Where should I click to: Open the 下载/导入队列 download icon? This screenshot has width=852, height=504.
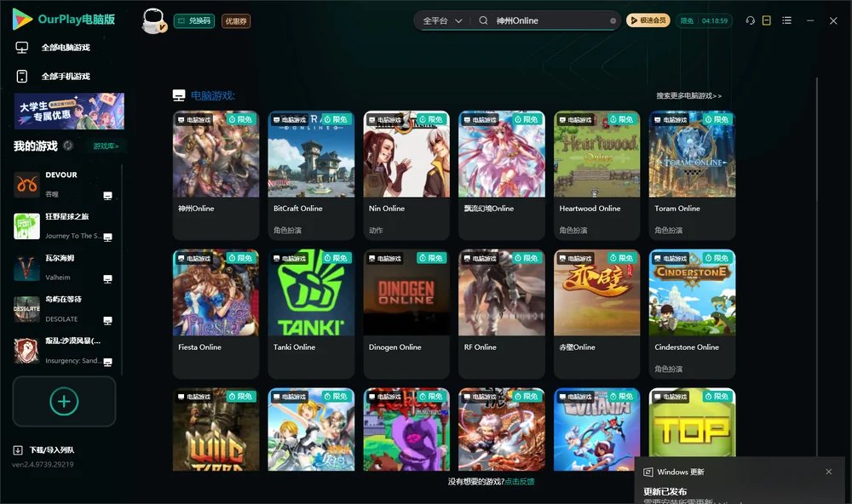18,450
